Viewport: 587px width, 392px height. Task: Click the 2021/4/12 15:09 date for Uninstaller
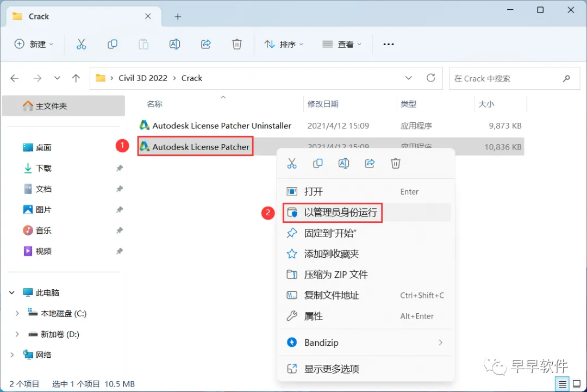[338, 126]
